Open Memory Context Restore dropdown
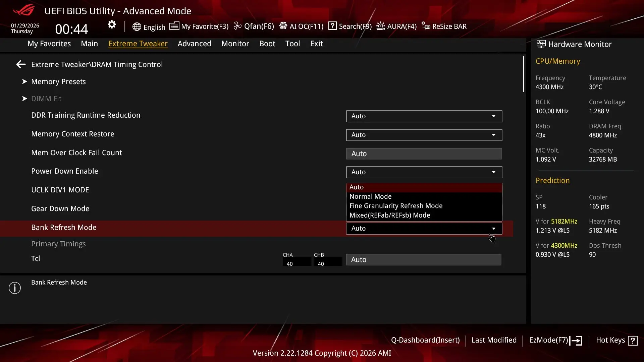The height and width of the screenshot is (362, 644). pos(424,135)
